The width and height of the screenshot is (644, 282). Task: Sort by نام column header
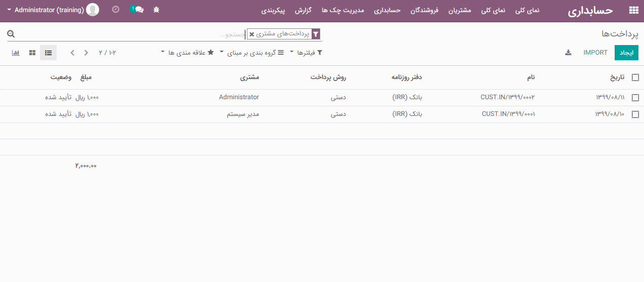531,77
